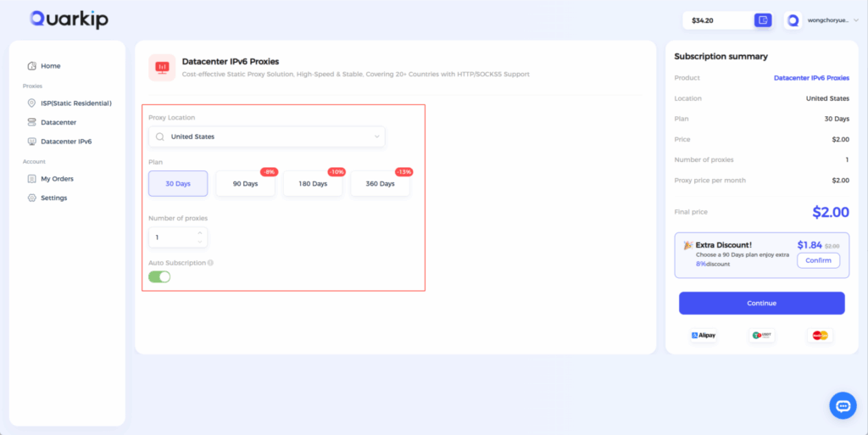Viewport: 868px width, 435px height.
Task: Click the Datacenter IPv6 monitor icon
Action: tap(31, 141)
